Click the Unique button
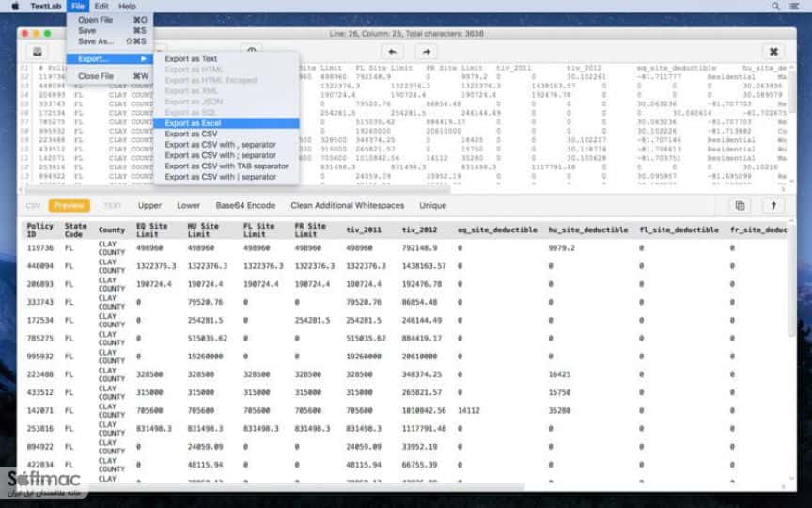The image size is (812, 508). 433,206
